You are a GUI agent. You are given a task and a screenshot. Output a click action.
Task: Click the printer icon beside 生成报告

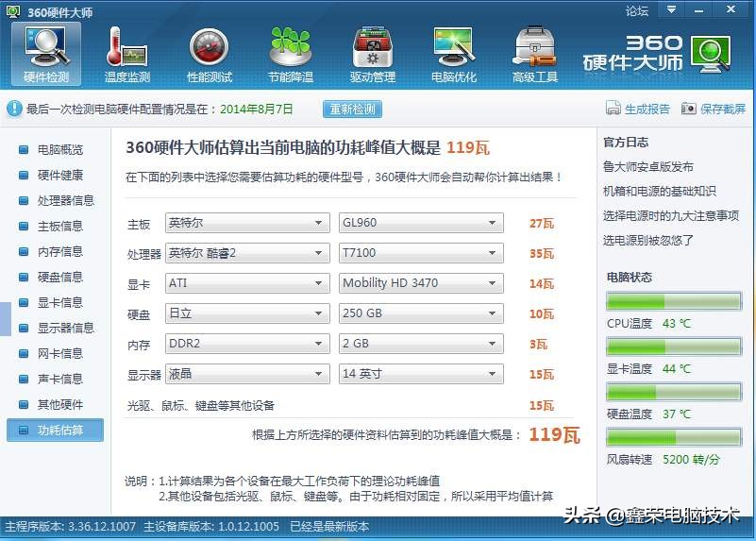(613, 108)
